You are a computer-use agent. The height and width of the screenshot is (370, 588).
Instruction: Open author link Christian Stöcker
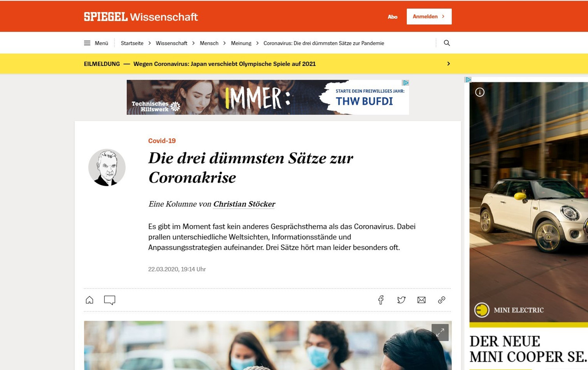(x=244, y=204)
